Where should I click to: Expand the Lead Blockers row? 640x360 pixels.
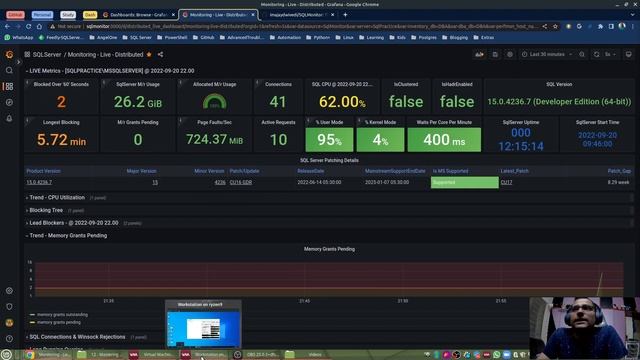[x=73, y=223]
